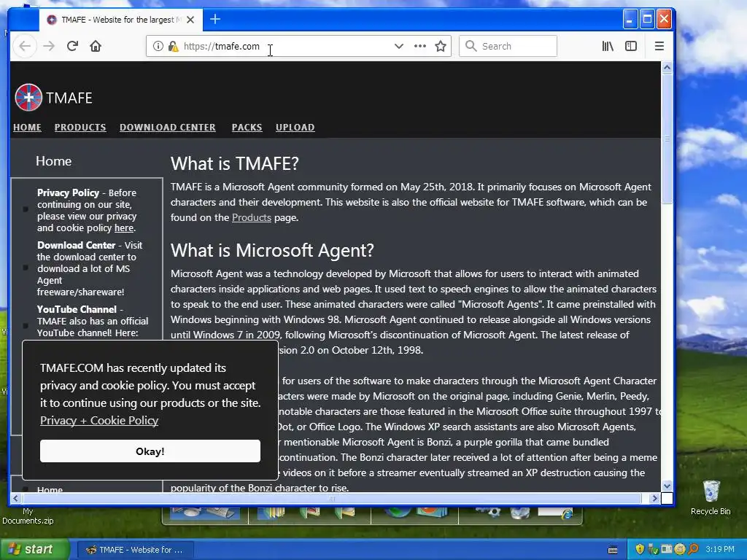Click the orange magnifier tray icon
747x560 pixels.
[693, 549]
